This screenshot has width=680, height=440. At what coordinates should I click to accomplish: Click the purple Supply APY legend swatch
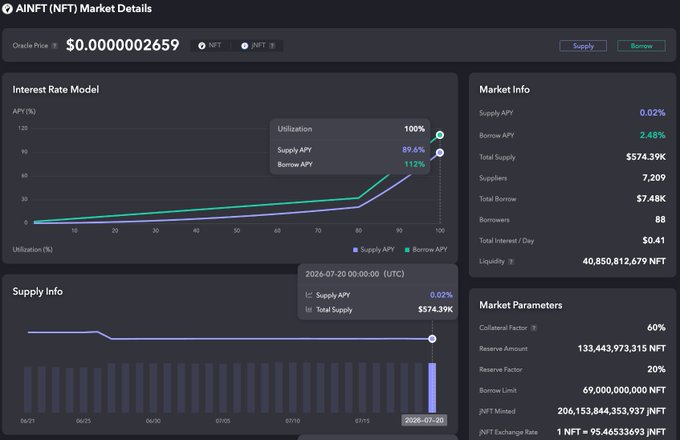pyautogui.click(x=355, y=250)
